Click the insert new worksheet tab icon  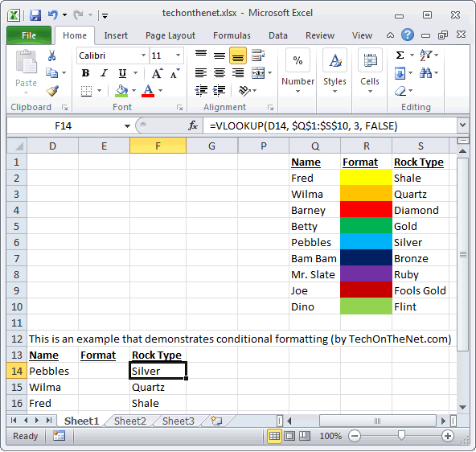click(216, 421)
